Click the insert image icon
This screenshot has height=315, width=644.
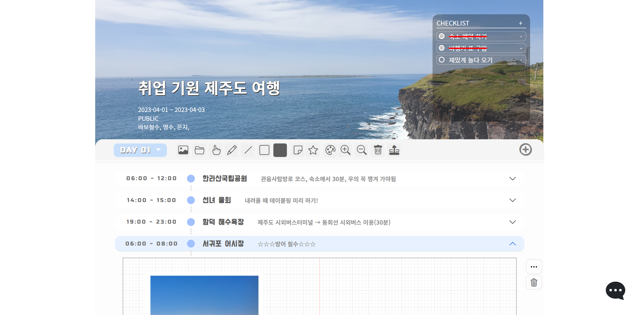(183, 150)
